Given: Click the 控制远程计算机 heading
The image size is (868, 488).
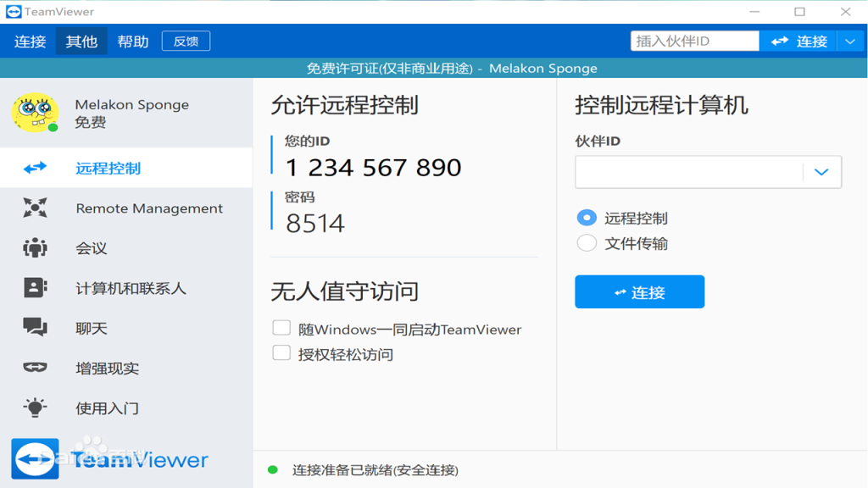Looking at the screenshot, I should (661, 105).
